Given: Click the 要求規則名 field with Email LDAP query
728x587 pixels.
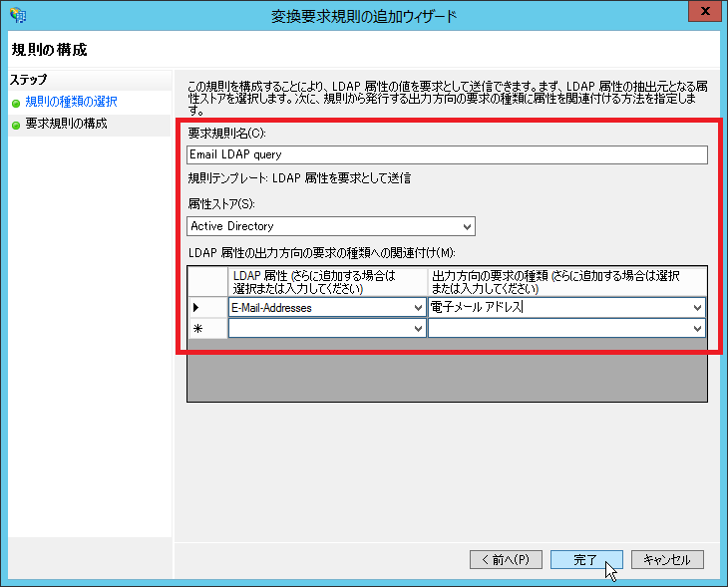Looking at the screenshot, I should coord(447,154).
